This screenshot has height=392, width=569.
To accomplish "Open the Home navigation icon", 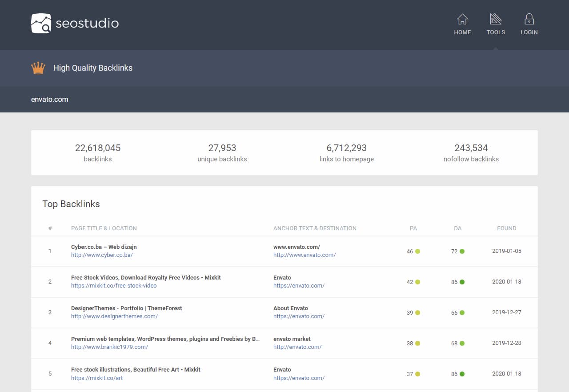I will [462, 19].
